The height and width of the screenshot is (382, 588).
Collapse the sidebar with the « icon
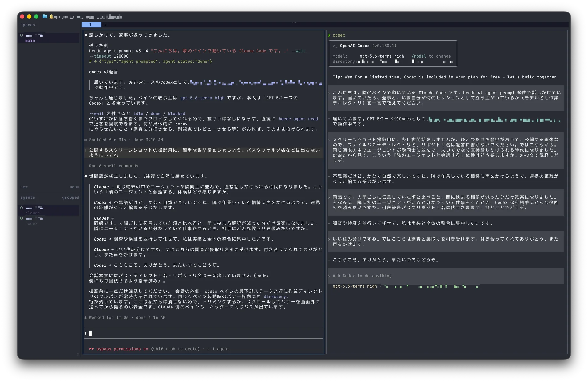(78, 354)
